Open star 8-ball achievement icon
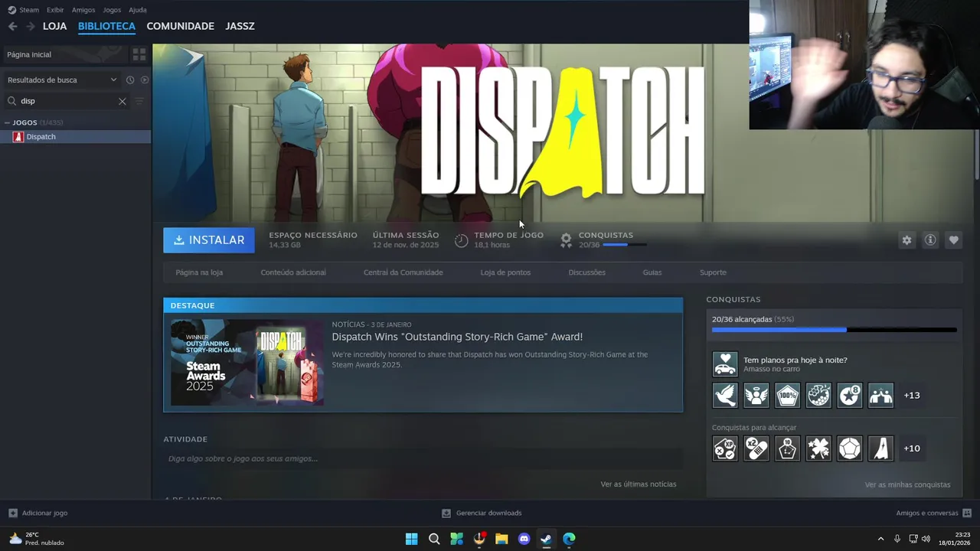The image size is (980, 551). click(850, 396)
